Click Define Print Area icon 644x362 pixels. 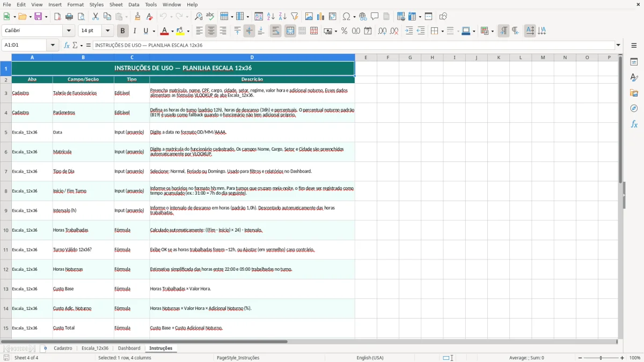click(x=401, y=17)
